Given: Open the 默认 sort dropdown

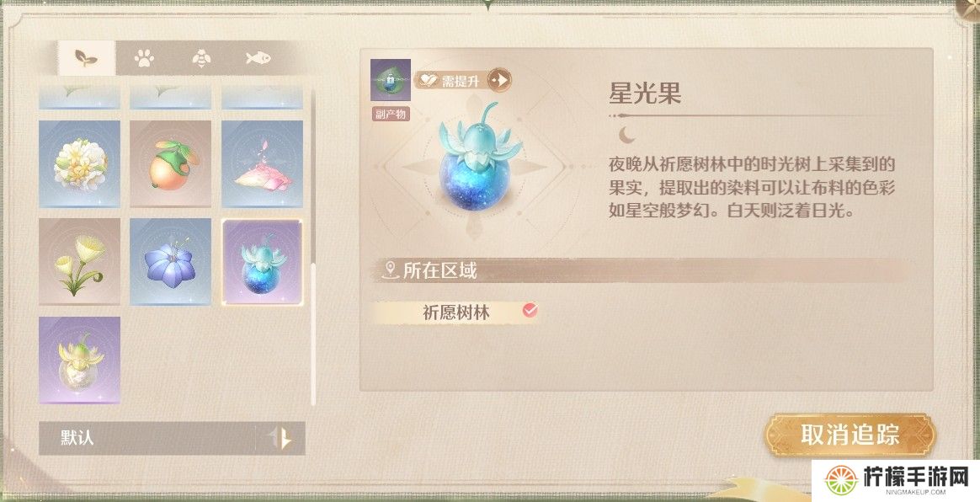Looking at the screenshot, I should coord(146,438).
